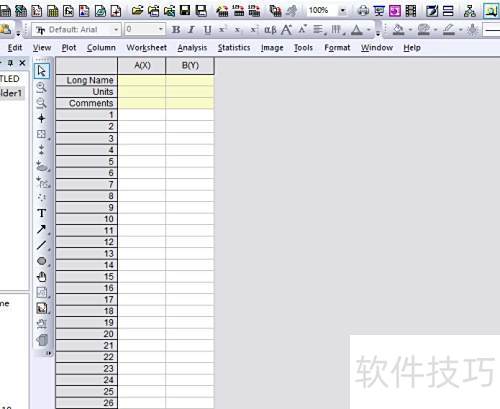The width and height of the screenshot is (500, 409).
Task: Toggle Underline formatting button
Action: click(x=207, y=30)
